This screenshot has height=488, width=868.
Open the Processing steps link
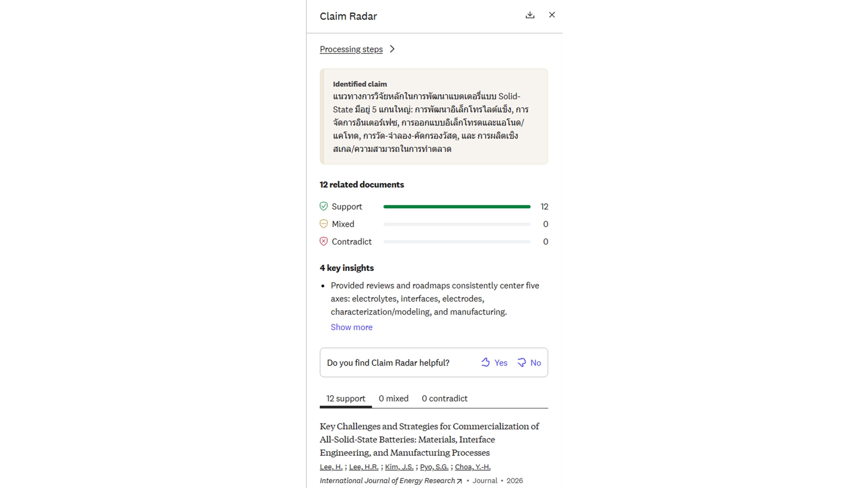point(351,49)
